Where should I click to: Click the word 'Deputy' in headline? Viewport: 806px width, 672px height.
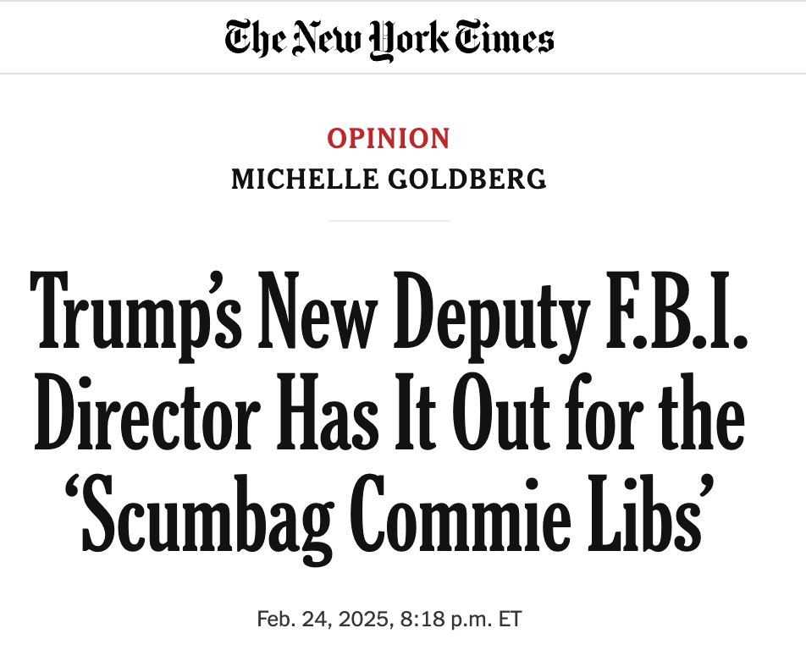point(492,318)
